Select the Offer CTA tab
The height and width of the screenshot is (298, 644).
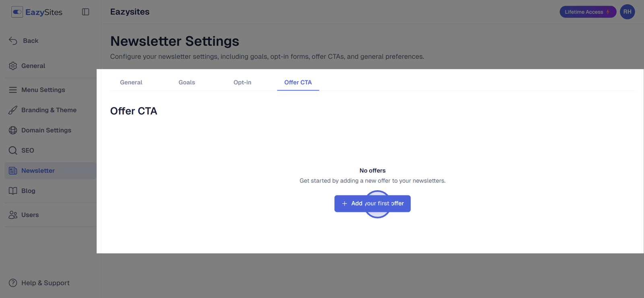point(298,82)
